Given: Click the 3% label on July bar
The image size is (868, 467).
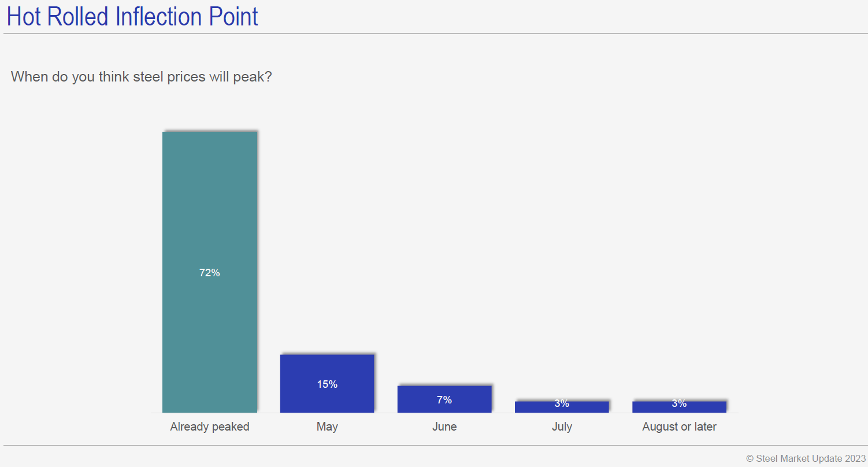Looking at the screenshot, I should click(562, 404).
